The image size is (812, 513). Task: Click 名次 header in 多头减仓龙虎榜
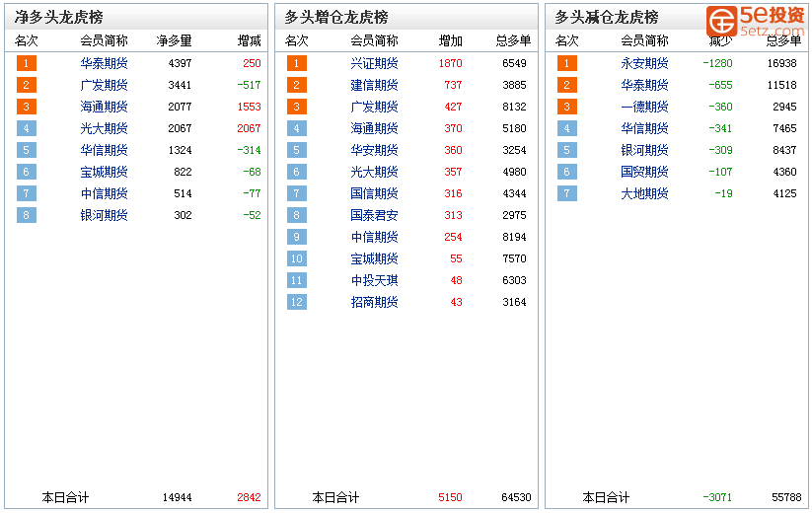[x=567, y=40]
